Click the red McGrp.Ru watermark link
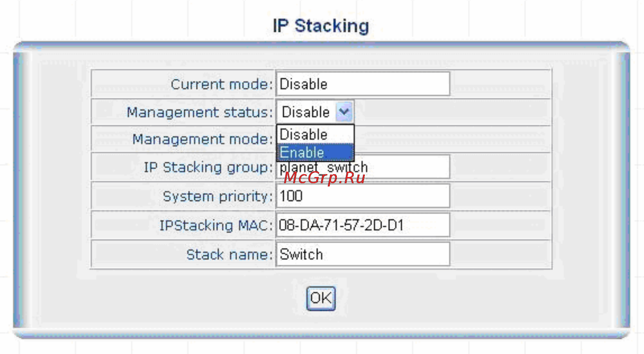644x354 pixels. (x=324, y=178)
